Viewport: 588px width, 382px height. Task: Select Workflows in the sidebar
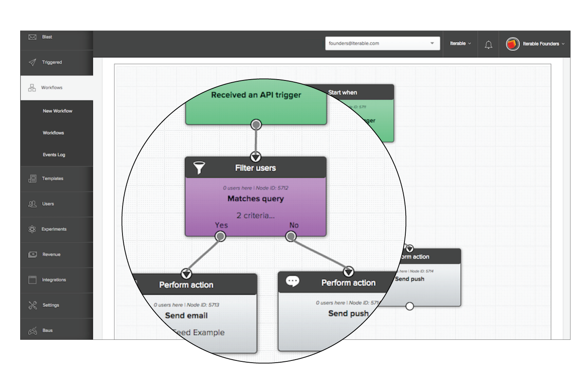click(56, 88)
